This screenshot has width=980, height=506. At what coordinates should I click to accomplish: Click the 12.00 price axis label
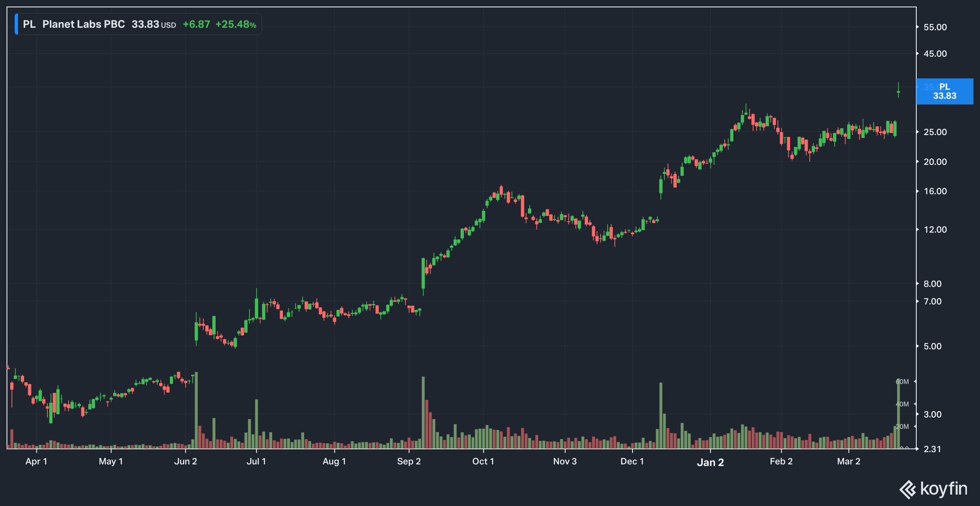(935, 230)
